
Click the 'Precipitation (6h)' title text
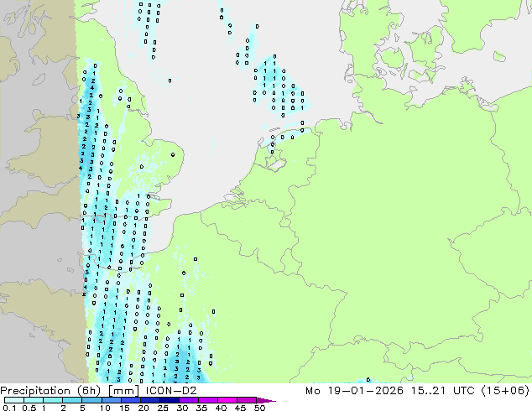pyautogui.click(x=50, y=391)
